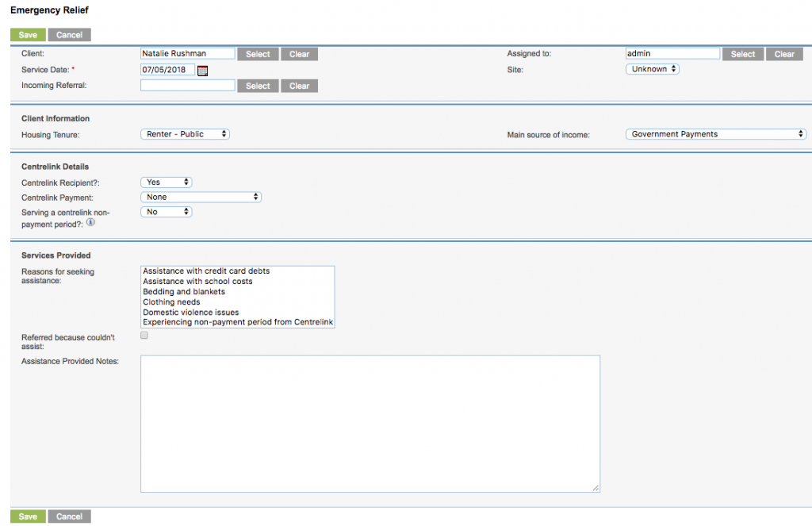Change the Centrelink Recipient dropdown
The height and width of the screenshot is (526, 812).
(x=166, y=182)
